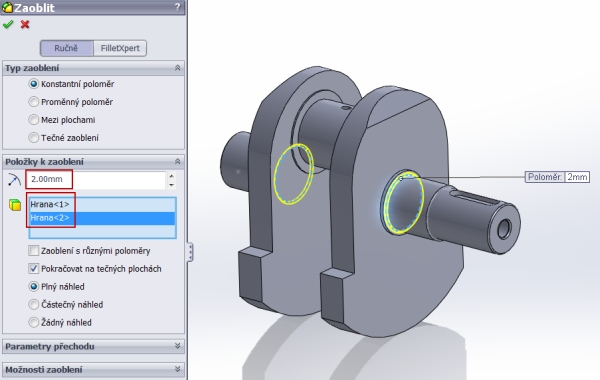Expand the Parametry přechodu section
600x380 pixels.
tap(178, 346)
